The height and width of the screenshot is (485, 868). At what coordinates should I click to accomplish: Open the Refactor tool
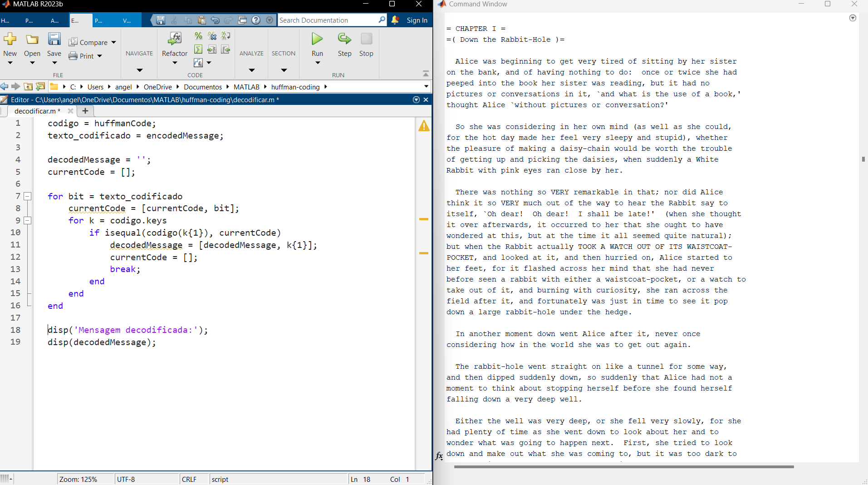(x=175, y=39)
